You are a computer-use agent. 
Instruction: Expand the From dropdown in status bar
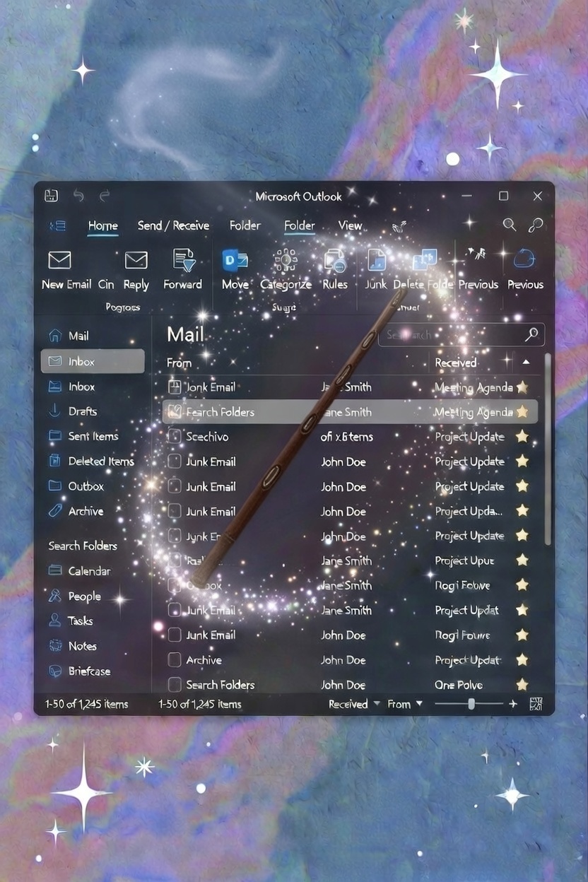(x=405, y=704)
